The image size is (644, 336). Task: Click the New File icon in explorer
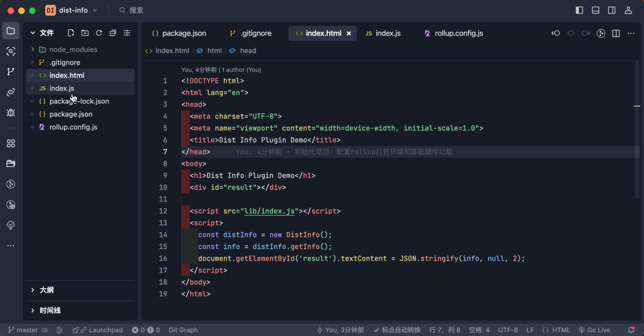click(71, 33)
